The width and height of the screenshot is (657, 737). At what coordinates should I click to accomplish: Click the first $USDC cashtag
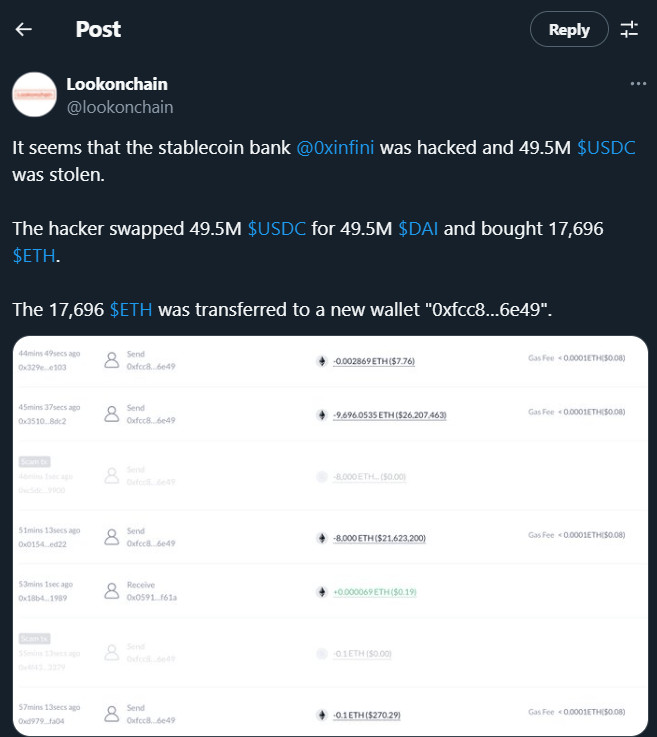point(606,147)
